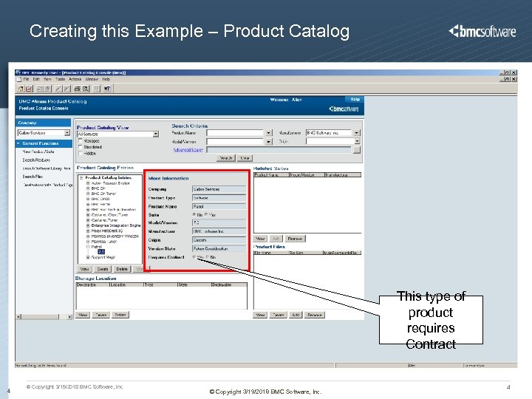Check the Hidden checkbox
This screenshot has height=399, width=532.
coord(81,154)
